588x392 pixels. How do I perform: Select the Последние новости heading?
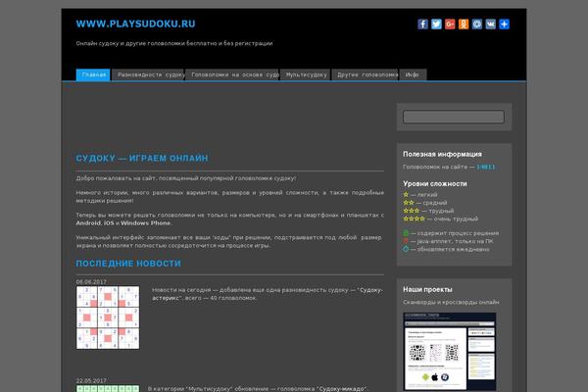point(128,264)
